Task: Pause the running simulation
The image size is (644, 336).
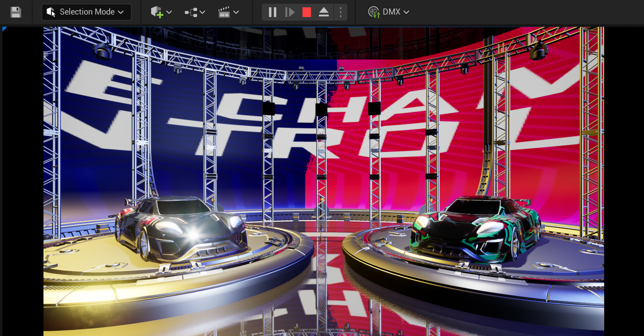Action: (272, 12)
